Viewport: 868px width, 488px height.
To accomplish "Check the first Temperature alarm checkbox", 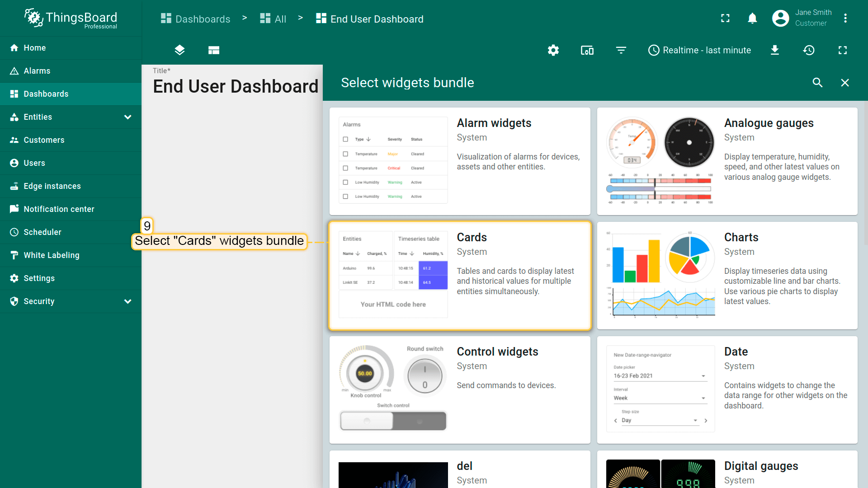I will 345,154.
